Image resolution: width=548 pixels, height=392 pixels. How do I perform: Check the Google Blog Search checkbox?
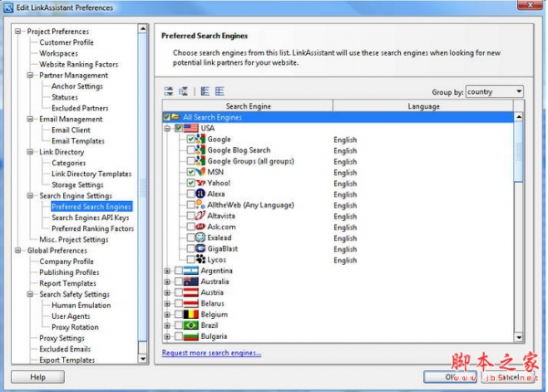tap(191, 150)
